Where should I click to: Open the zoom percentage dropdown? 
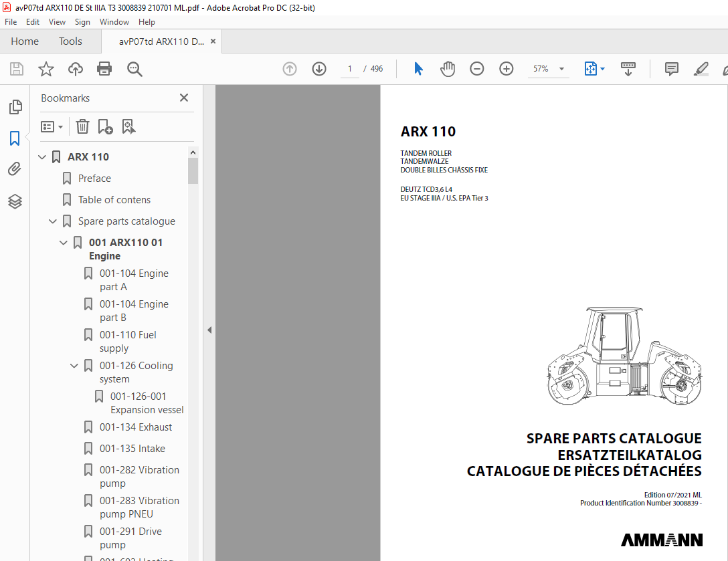pyautogui.click(x=561, y=69)
